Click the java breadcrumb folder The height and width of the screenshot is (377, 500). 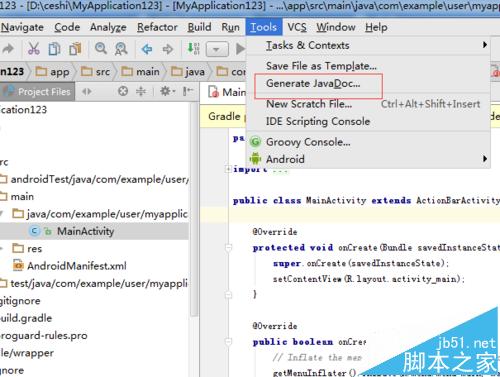188,72
